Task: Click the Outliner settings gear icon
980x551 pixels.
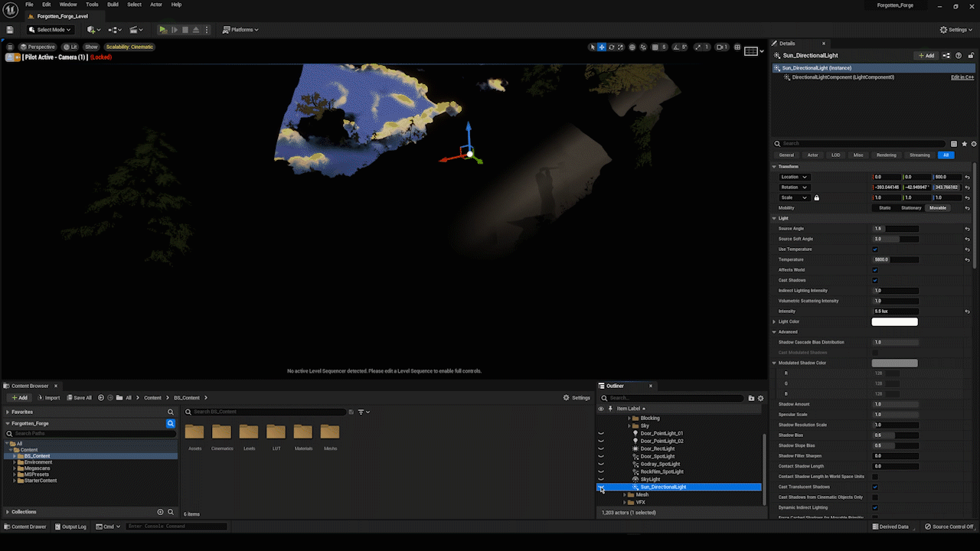Action: tap(760, 398)
